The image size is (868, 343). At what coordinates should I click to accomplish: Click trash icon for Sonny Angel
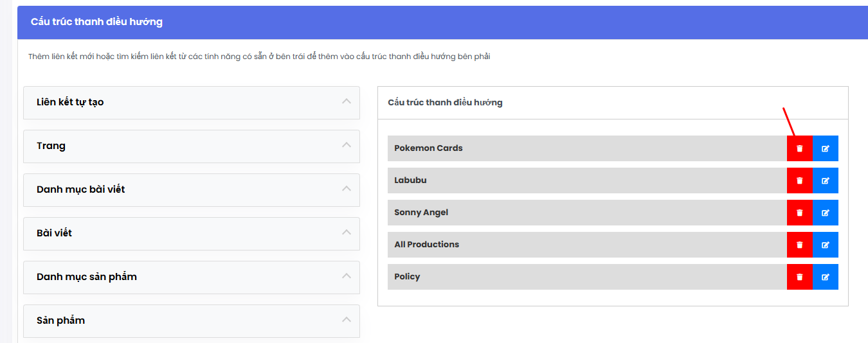coord(800,213)
